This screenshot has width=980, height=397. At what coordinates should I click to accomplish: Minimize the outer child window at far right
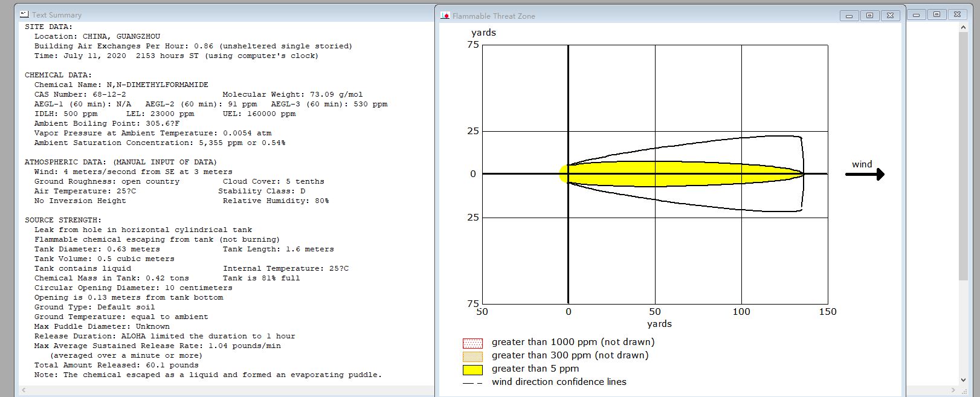coord(916,15)
